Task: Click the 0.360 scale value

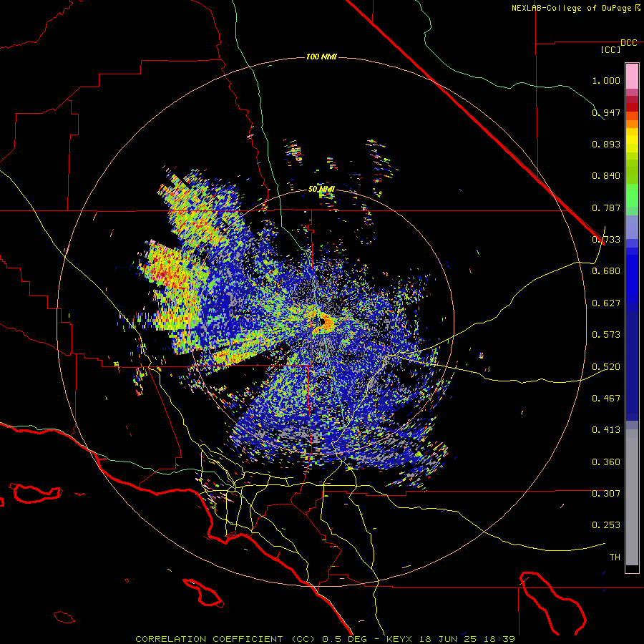Action: click(606, 462)
